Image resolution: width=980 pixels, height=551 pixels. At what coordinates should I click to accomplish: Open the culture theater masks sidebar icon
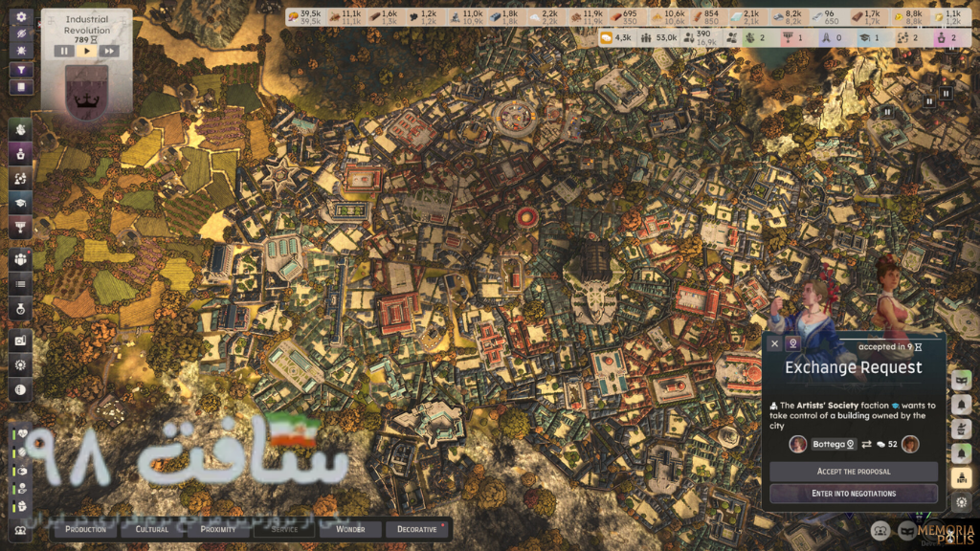21,129
